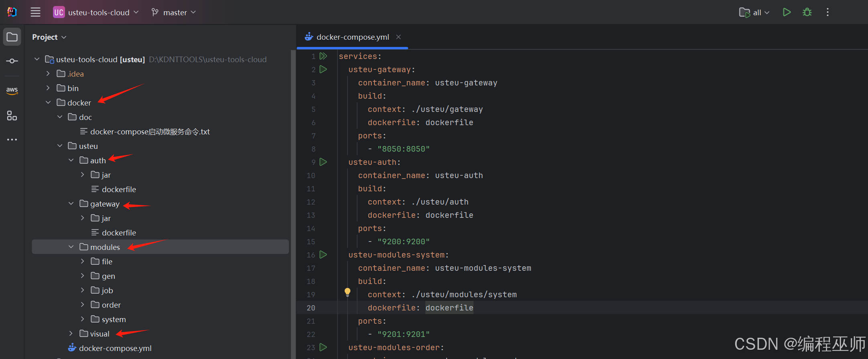Screen dimensions: 868x359
Task: Collapse the modules folder
Action: click(x=71, y=247)
